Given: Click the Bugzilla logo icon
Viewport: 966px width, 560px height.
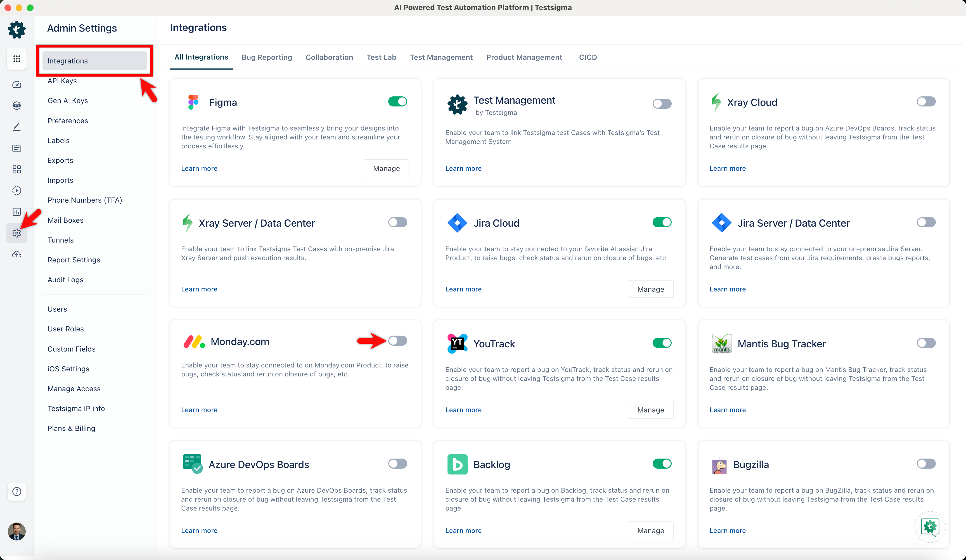Looking at the screenshot, I should (x=719, y=464).
